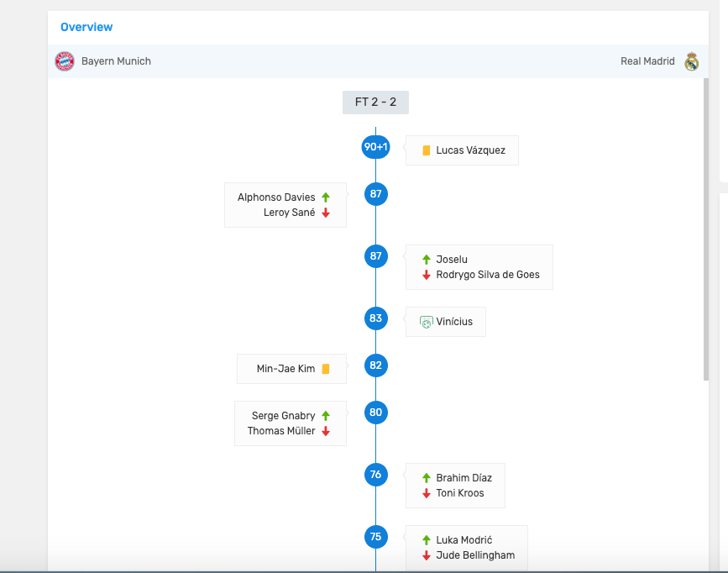Image resolution: width=728 pixels, height=573 pixels.
Task: Open Luka Modrić player name
Action: (464, 540)
